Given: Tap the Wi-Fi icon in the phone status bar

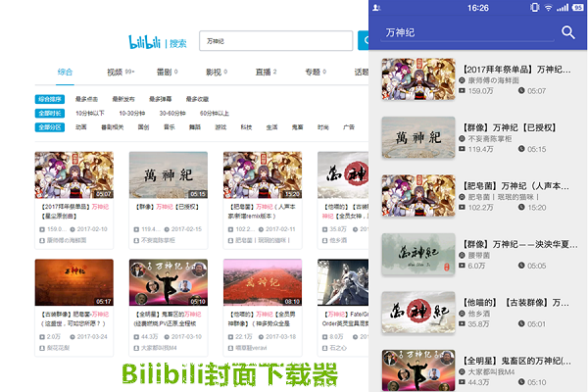Looking at the screenshot, I should click(548, 8).
